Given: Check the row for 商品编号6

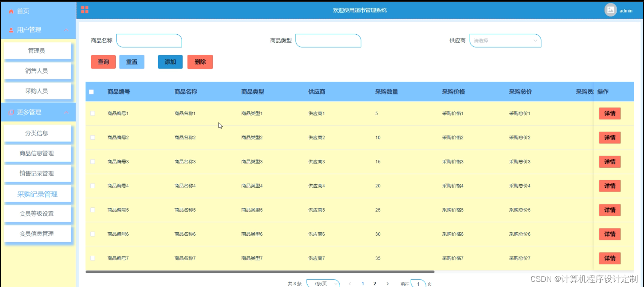Looking at the screenshot, I should point(92,234).
